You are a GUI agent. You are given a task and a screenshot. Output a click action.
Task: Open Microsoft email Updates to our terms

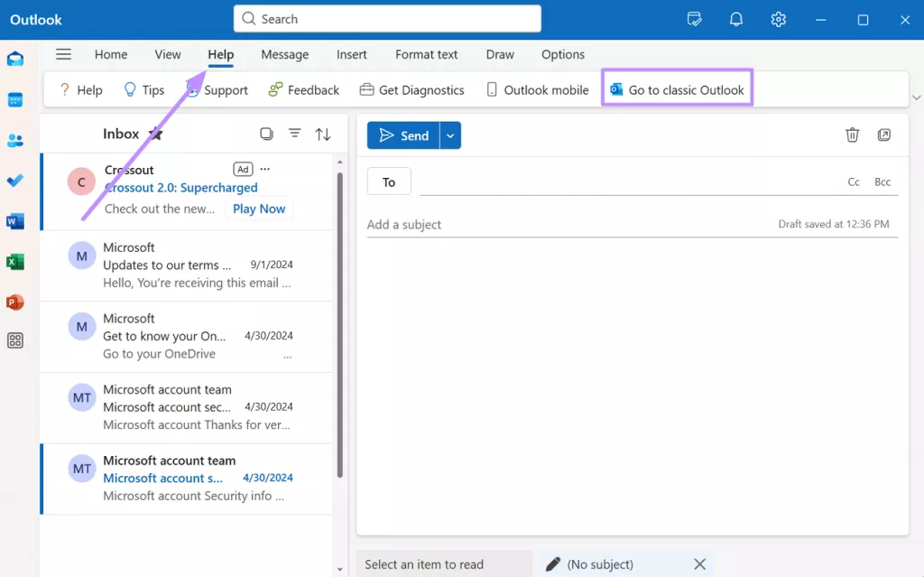[188, 265]
